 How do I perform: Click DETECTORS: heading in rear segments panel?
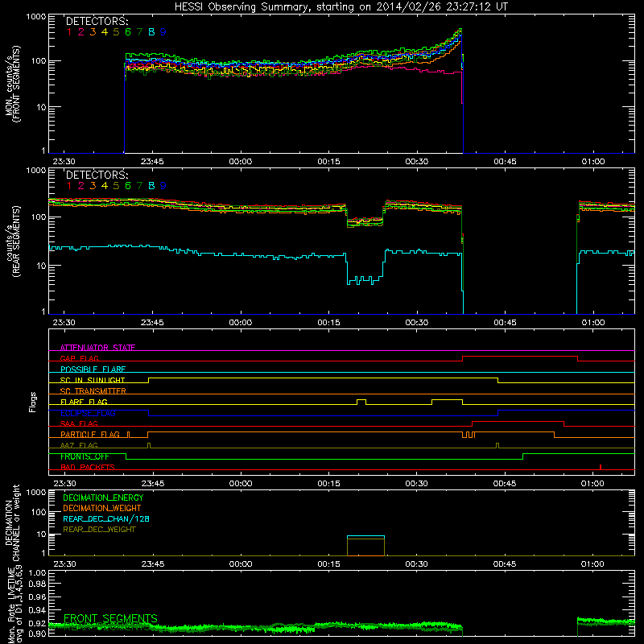tap(97, 175)
